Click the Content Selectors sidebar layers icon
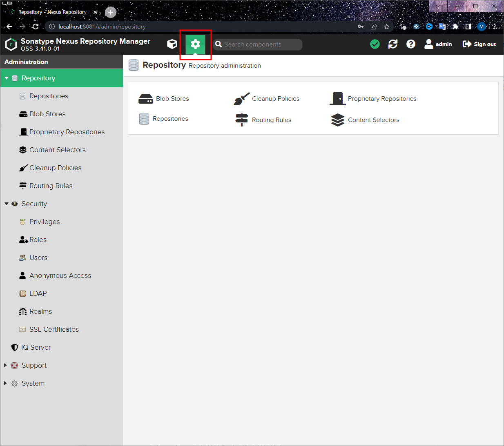Screen dimensions: 504x446 pos(23,150)
